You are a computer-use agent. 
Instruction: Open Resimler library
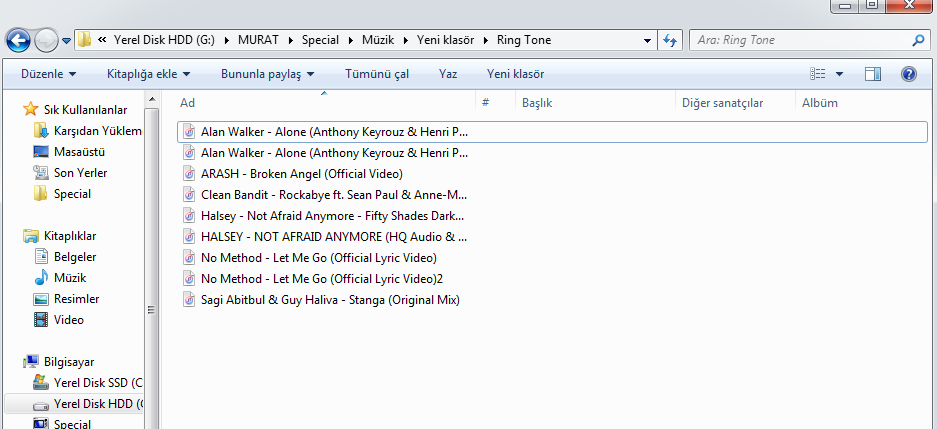pyautogui.click(x=76, y=299)
